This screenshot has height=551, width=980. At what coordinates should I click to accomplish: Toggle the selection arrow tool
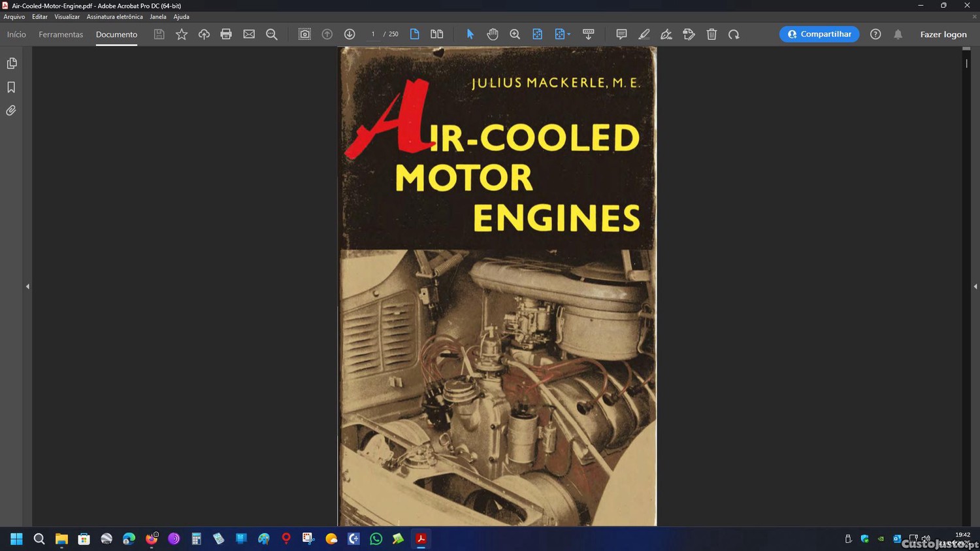(470, 34)
